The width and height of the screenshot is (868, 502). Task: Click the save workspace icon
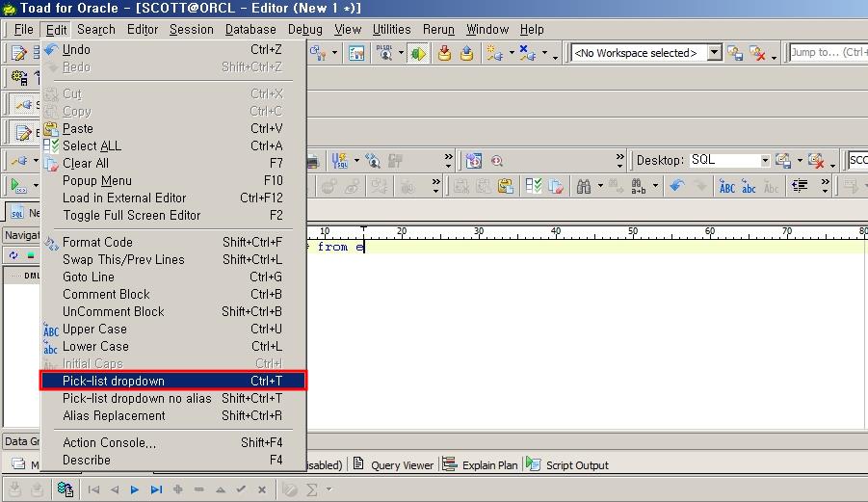[735, 53]
